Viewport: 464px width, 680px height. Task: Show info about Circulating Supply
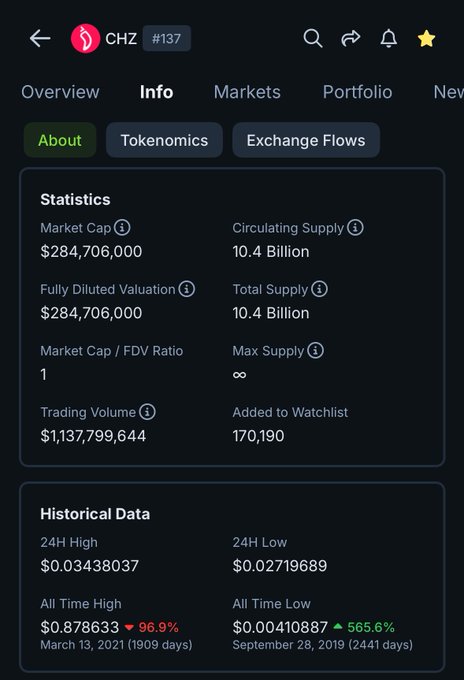click(x=355, y=227)
